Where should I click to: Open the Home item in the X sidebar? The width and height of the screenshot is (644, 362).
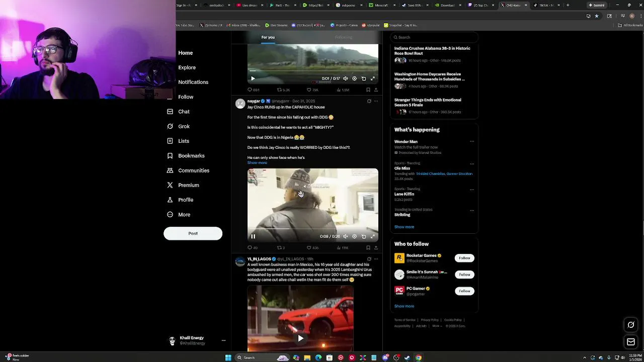(x=185, y=53)
